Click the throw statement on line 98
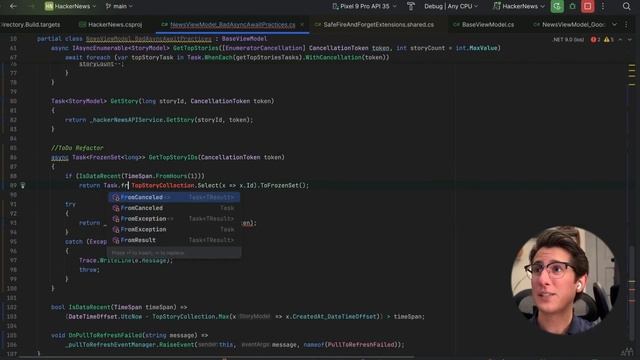The height and width of the screenshot is (360, 640). [x=89, y=270]
